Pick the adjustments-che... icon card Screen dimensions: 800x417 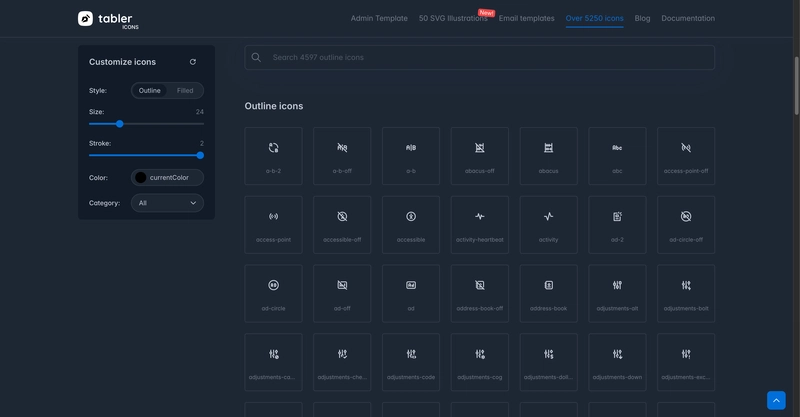point(342,362)
